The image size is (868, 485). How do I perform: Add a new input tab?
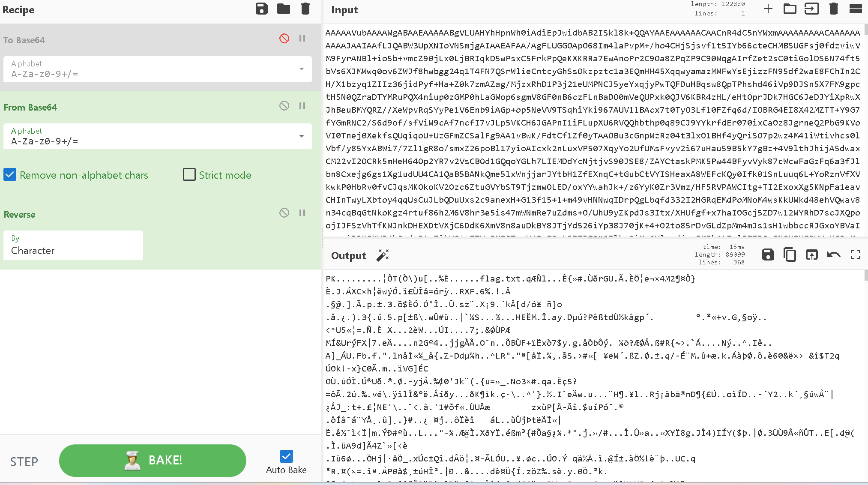click(x=768, y=9)
